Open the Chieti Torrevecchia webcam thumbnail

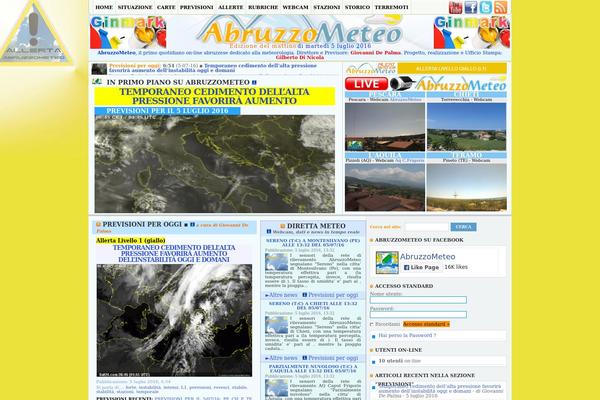tap(466, 127)
